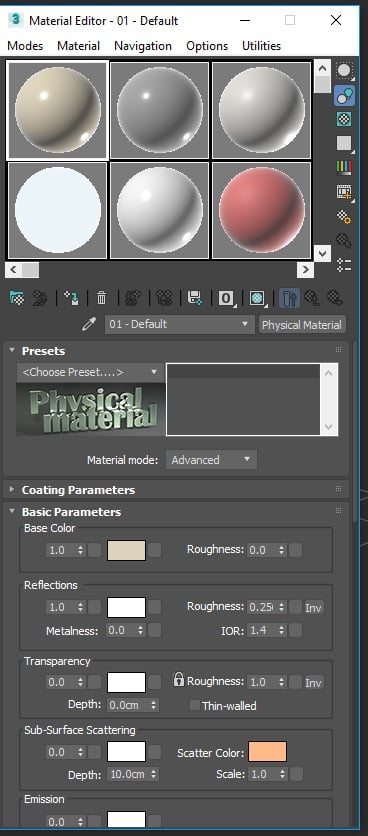
Task: Toggle Inv button for Transparency roughness
Action: click(x=314, y=682)
